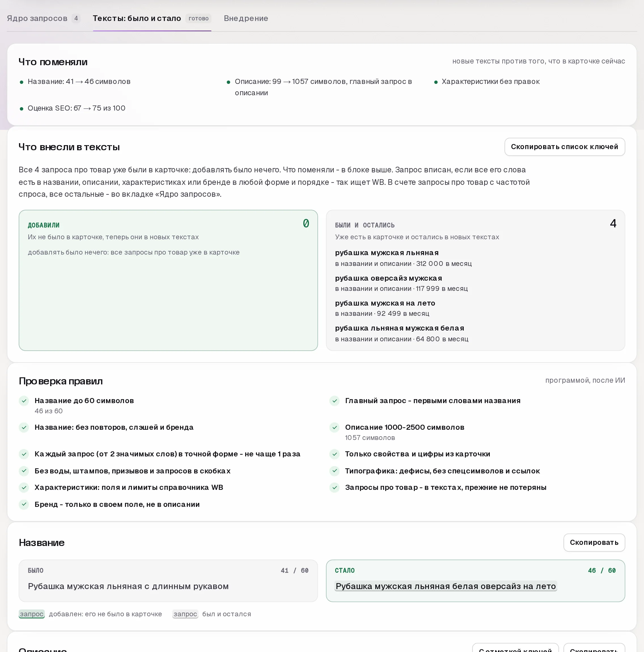This screenshot has width=644, height=652.
Task: Click gray запрос legend tag for был и остался
Action: 185,614
